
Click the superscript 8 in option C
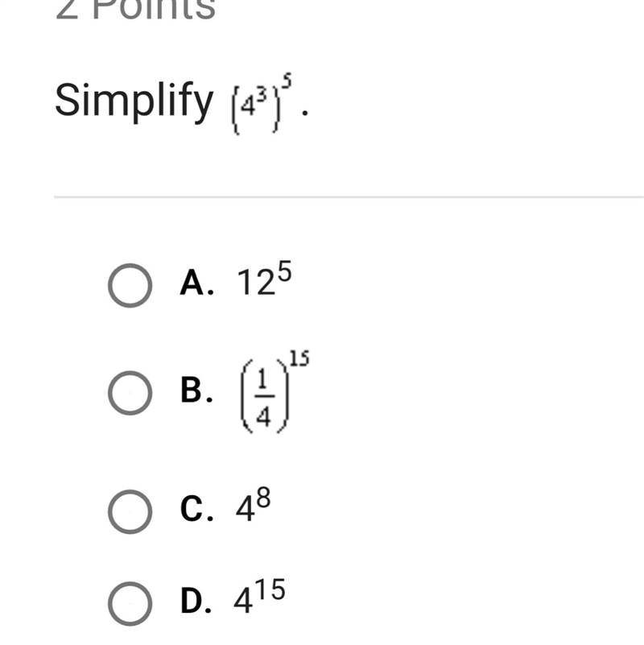[263, 498]
